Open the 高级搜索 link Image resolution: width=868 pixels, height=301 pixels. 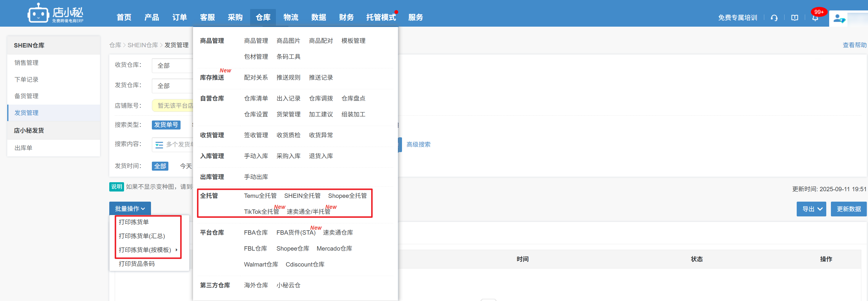point(418,145)
